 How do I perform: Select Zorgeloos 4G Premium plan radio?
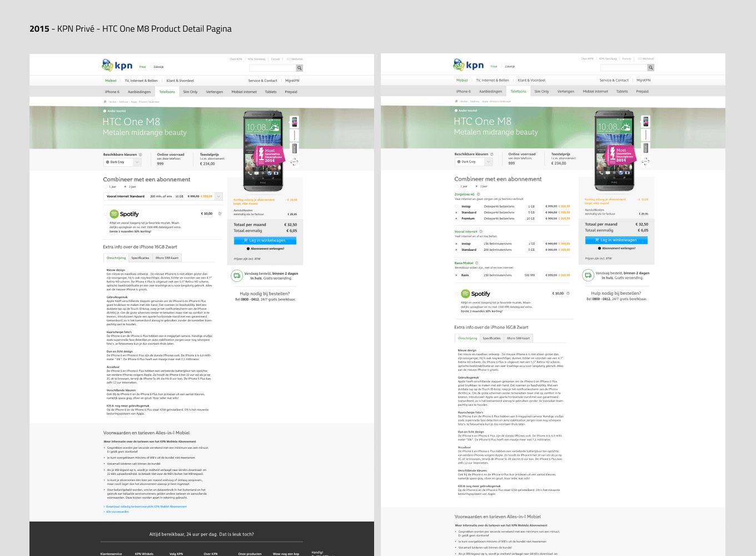pos(456,219)
